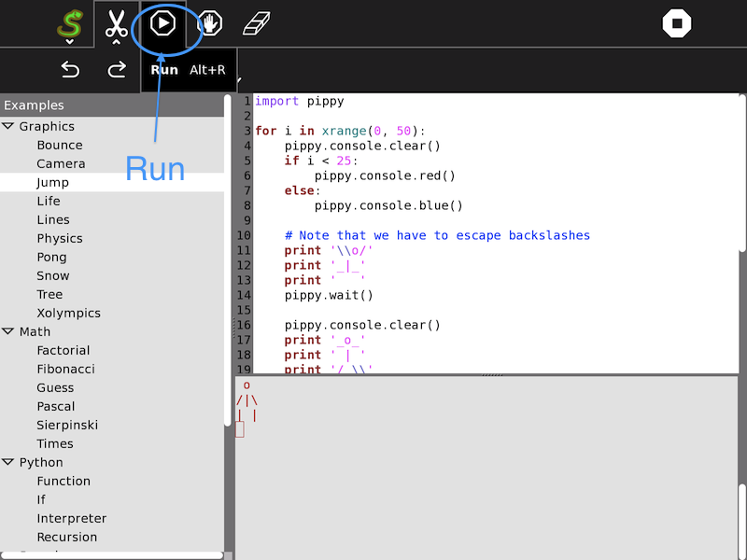Select the Fibonacci example
Image resolution: width=747 pixels, height=560 pixels.
click(66, 369)
